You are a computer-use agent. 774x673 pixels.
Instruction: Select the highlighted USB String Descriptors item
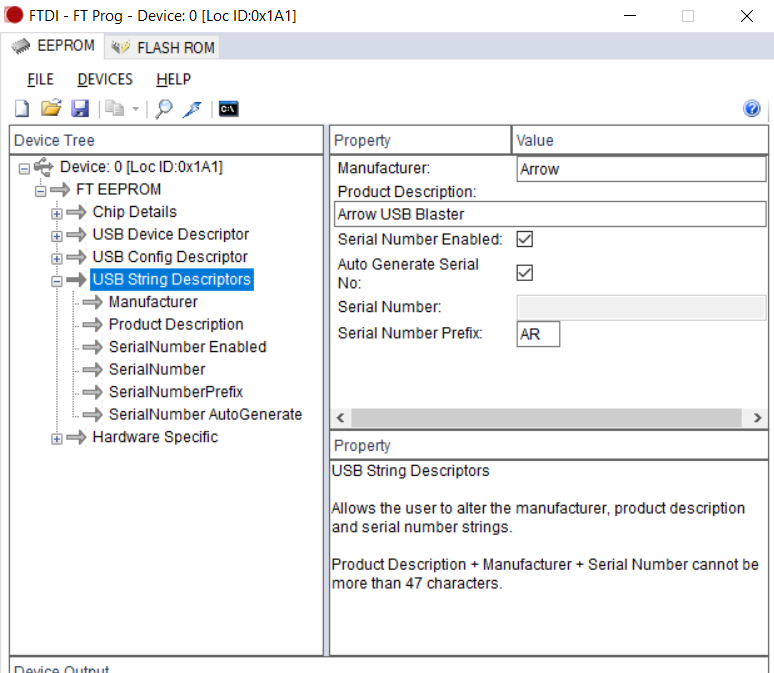(172, 279)
